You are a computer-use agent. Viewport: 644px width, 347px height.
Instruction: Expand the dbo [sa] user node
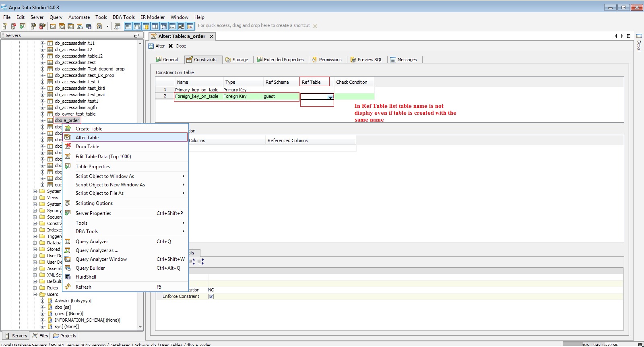click(x=42, y=307)
